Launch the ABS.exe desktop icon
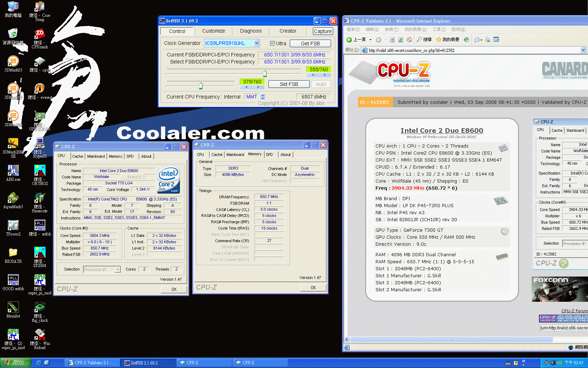The height and width of the screenshot is (368, 588). point(13,173)
